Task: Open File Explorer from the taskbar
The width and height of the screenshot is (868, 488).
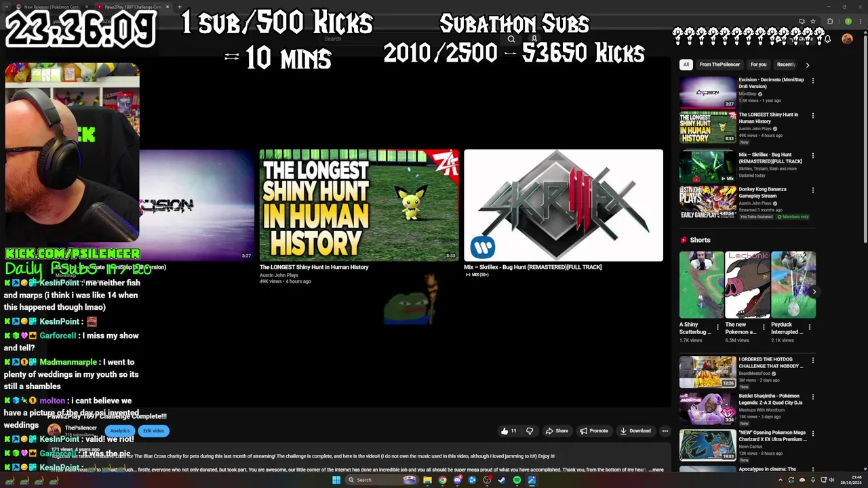Action: pyautogui.click(x=427, y=480)
